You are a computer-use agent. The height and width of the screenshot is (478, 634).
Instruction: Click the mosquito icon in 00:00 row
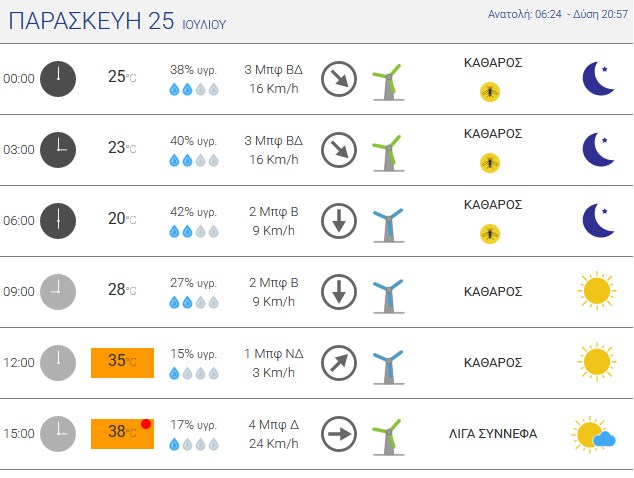[490, 92]
